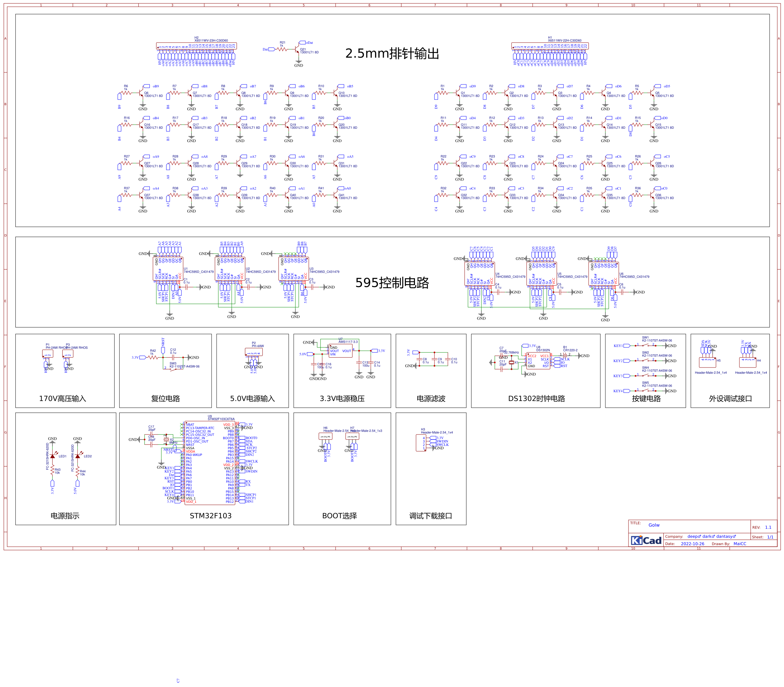The image size is (784, 687).
Task: Click the "595控制电路" section heading
Action: coord(392,283)
